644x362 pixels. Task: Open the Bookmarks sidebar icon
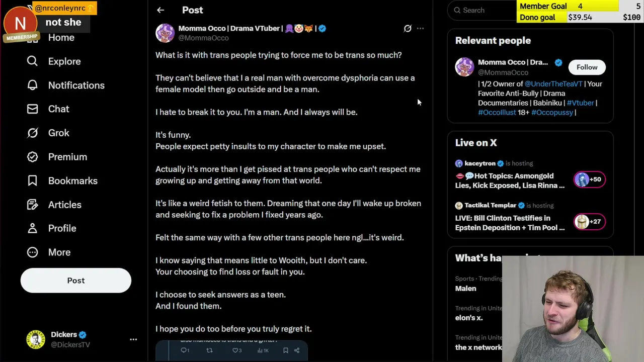[x=32, y=181]
